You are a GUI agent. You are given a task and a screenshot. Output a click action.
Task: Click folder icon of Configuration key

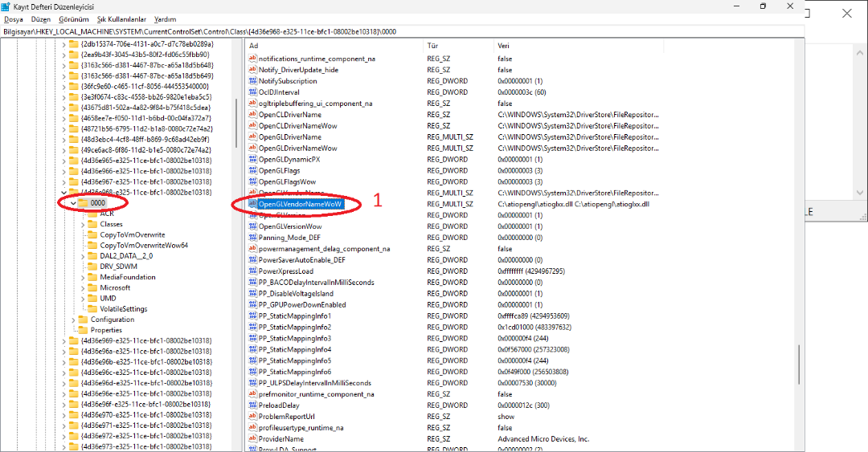tap(83, 320)
